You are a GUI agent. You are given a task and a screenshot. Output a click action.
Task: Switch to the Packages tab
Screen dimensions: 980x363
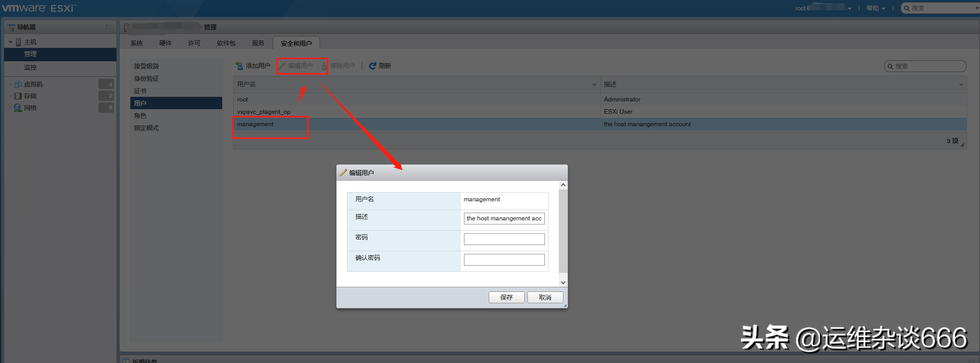click(226, 43)
